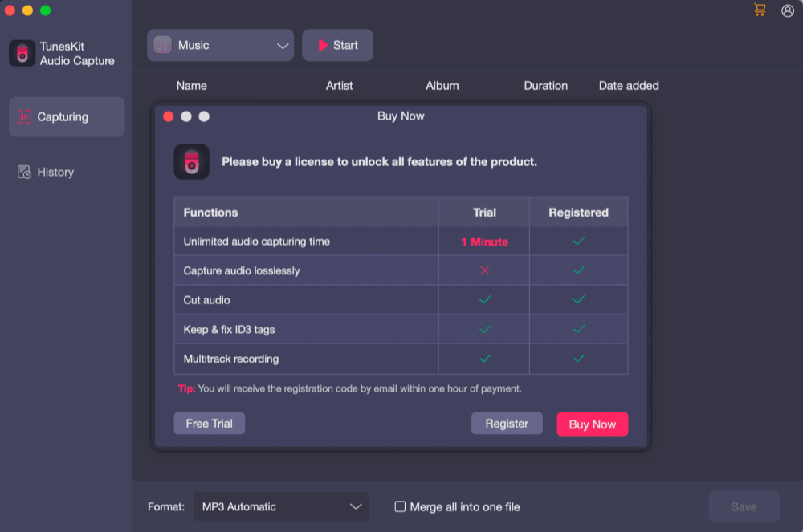This screenshot has height=532, width=803.
Task: Click the TunesKit Audio Capture logo
Action: [x=22, y=53]
